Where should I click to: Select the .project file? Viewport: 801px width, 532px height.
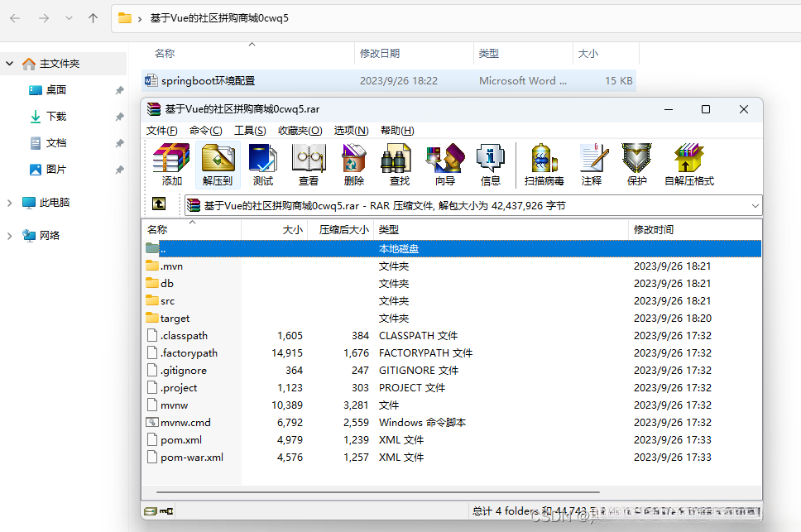[453, 387]
